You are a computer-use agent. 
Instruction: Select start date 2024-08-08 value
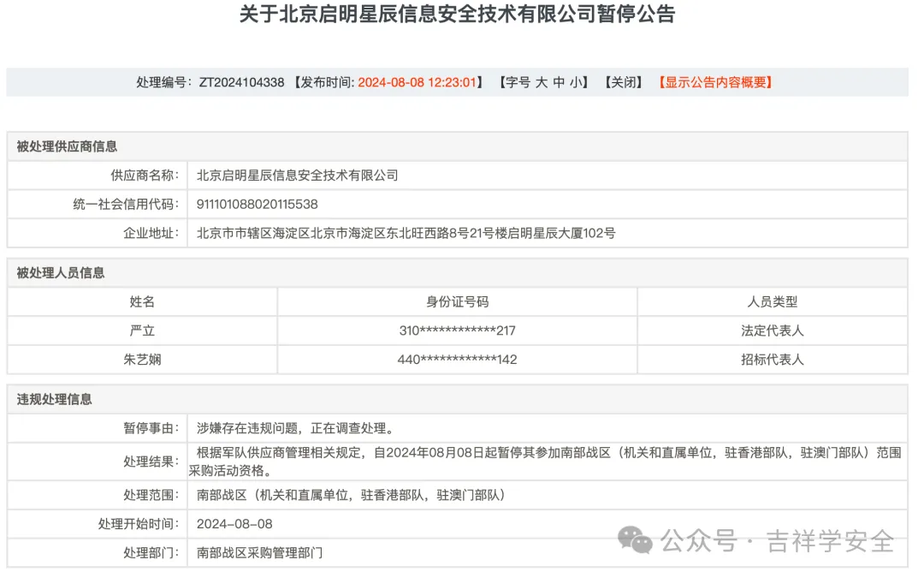coord(234,524)
